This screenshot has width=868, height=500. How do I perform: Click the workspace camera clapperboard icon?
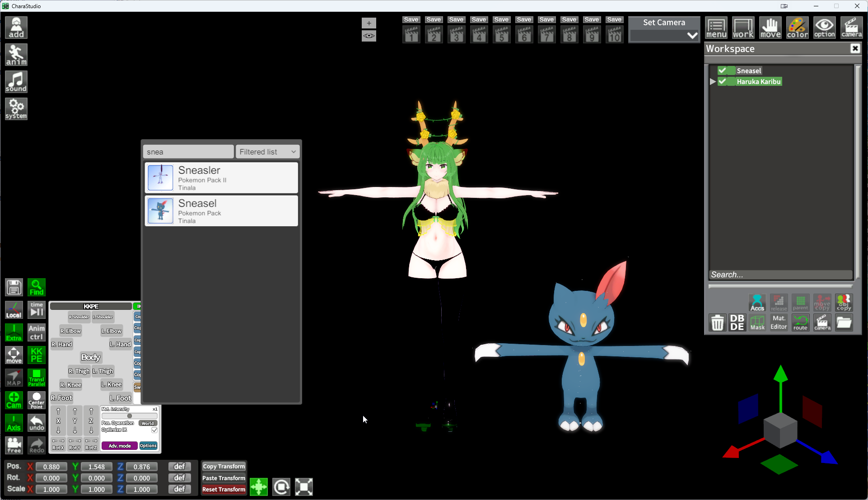click(822, 323)
